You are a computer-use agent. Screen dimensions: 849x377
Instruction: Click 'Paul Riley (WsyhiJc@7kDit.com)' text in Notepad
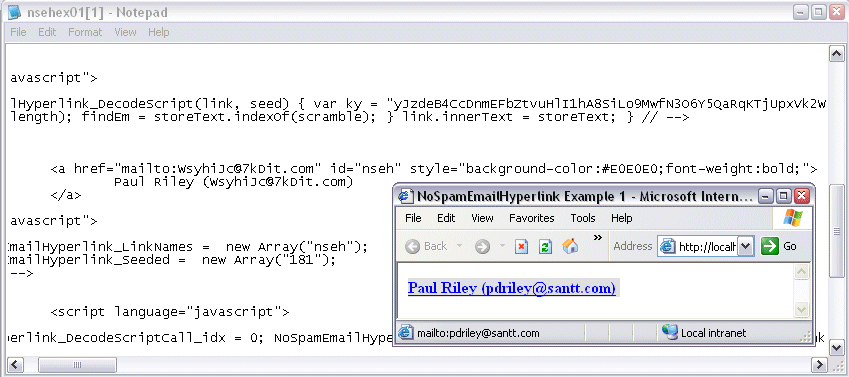coord(233,182)
